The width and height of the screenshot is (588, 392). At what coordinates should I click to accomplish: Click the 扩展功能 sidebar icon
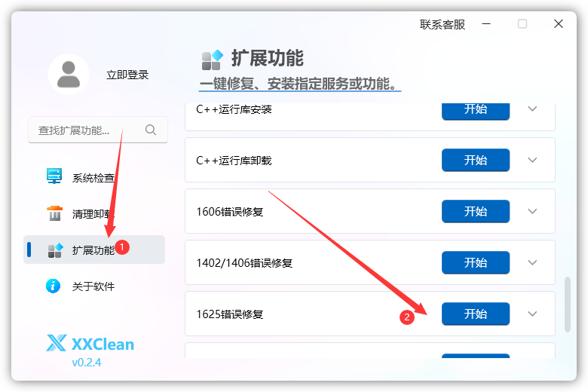pos(54,250)
